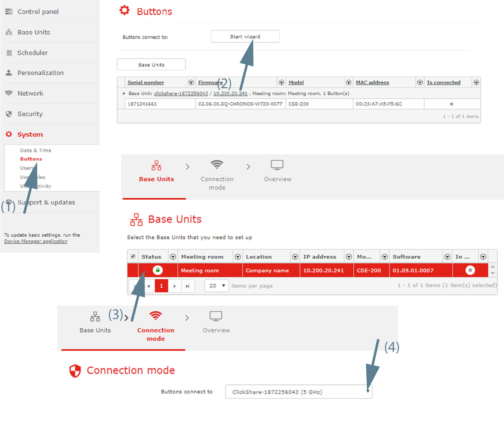504x425 pixels.
Task: Open the Personalization menu item
Action: pyautogui.click(x=41, y=73)
